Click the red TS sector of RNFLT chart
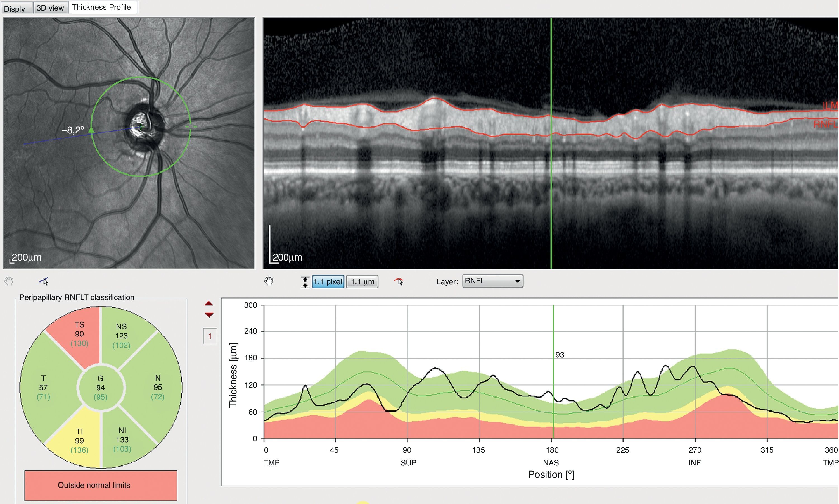 [79, 334]
